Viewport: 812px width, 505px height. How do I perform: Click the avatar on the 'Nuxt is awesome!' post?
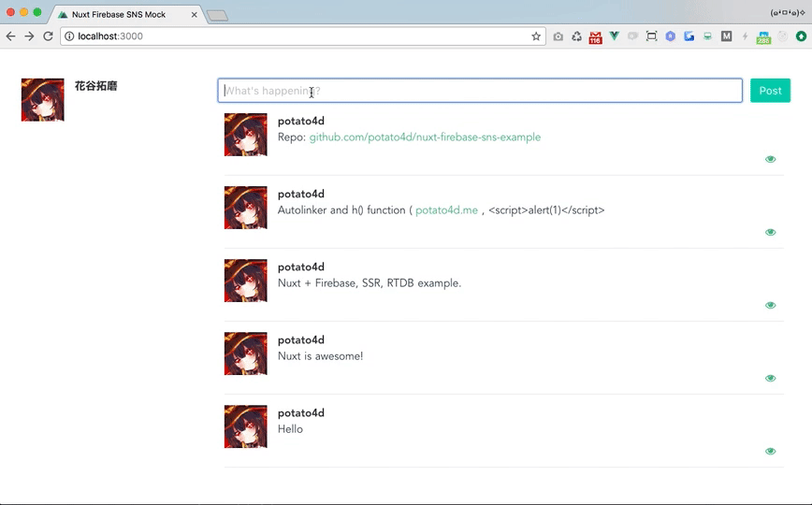245,353
